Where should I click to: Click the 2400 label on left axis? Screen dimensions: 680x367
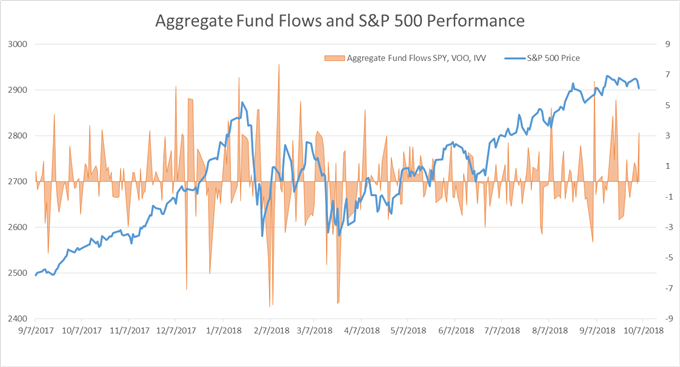click(x=17, y=319)
